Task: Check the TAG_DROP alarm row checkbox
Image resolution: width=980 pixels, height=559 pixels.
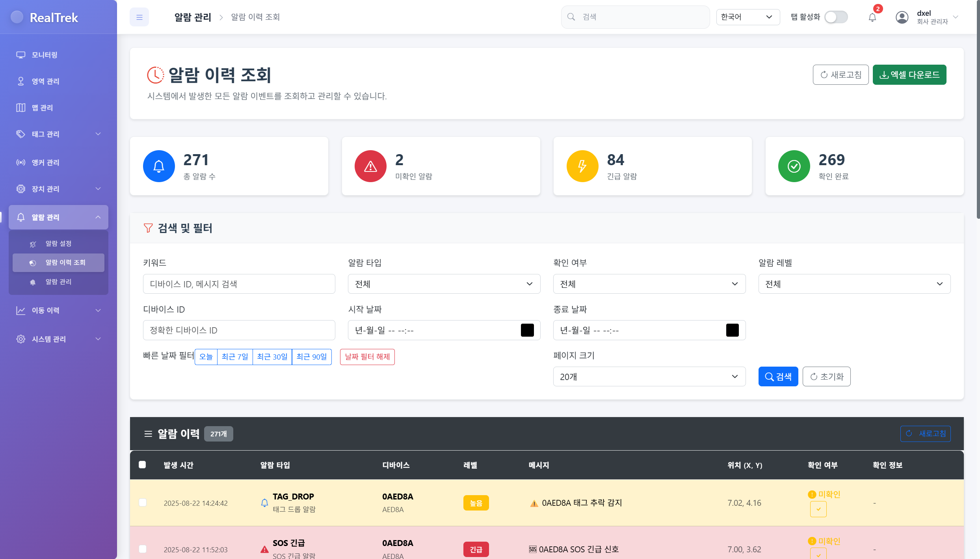Action: 143,503
